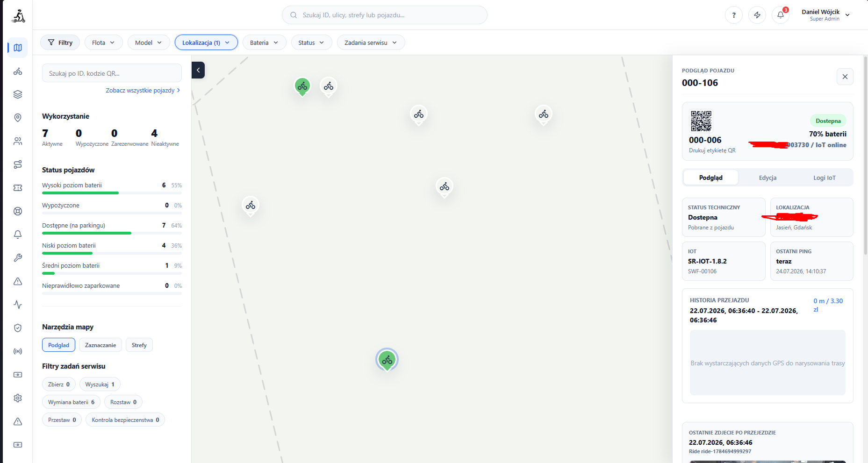Click the Niski poziom baterii progress bar

[x=112, y=253]
